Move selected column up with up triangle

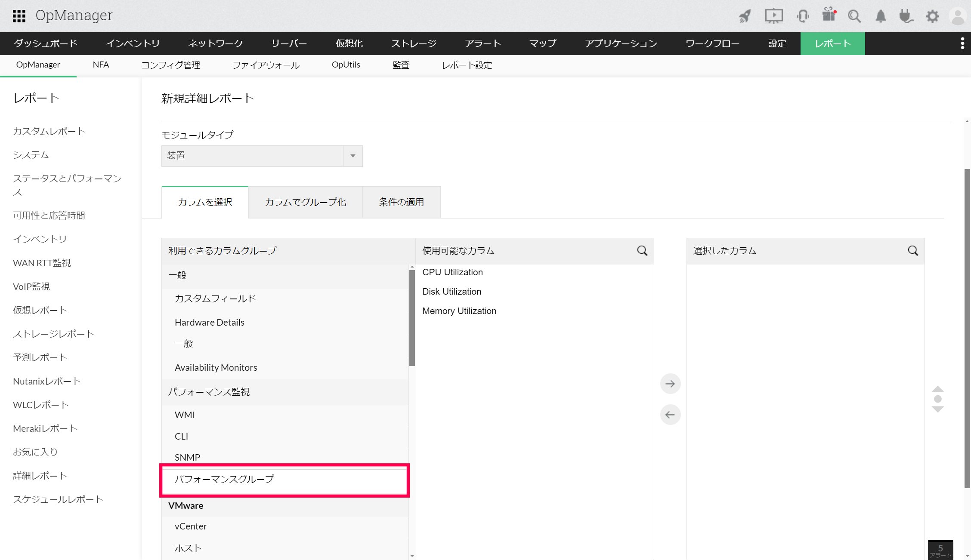938,389
